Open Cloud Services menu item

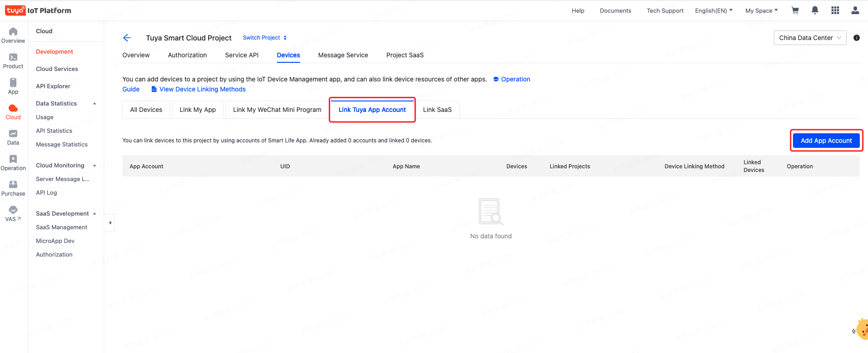point(57,69)
